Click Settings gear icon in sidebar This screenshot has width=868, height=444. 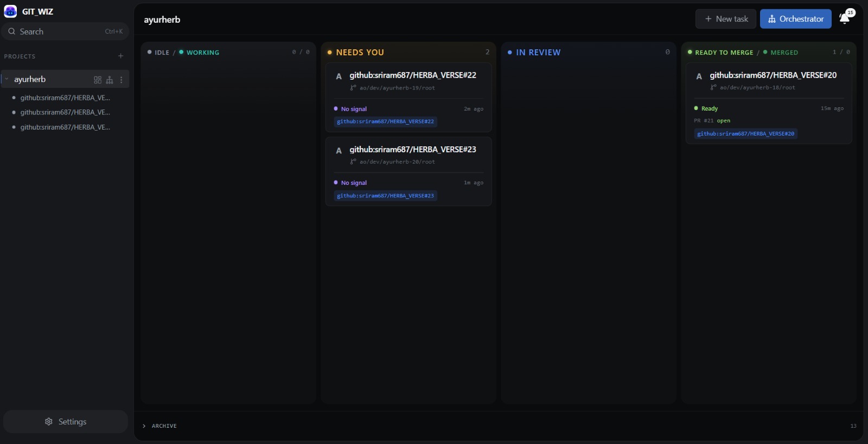[49, 422]
